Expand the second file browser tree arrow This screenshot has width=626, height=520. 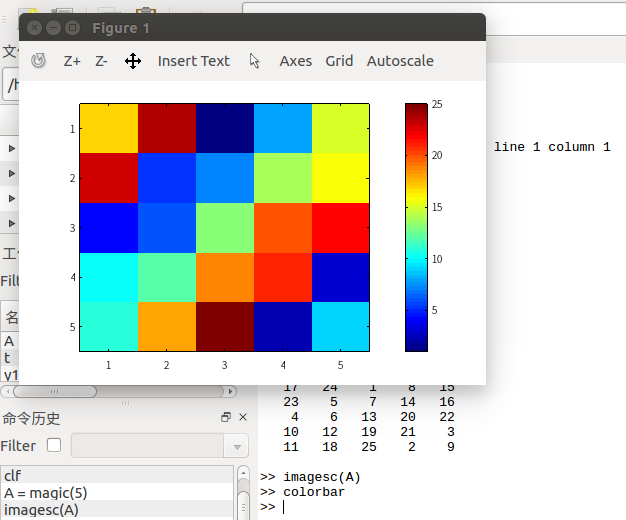click(x=12, y=173)
